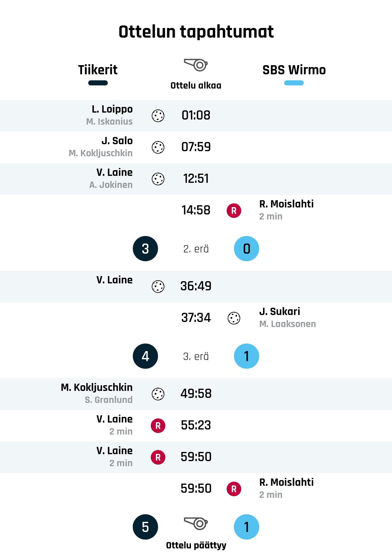Click the goal ball icon at 37:34
The width and height of the screenshot is (392, 556).
tap(234, 318)
